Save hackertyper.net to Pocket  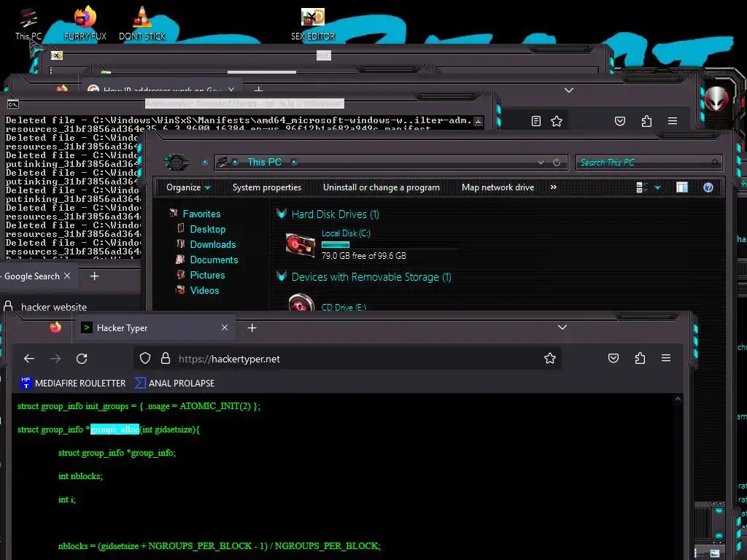click(x=613, y=358)
